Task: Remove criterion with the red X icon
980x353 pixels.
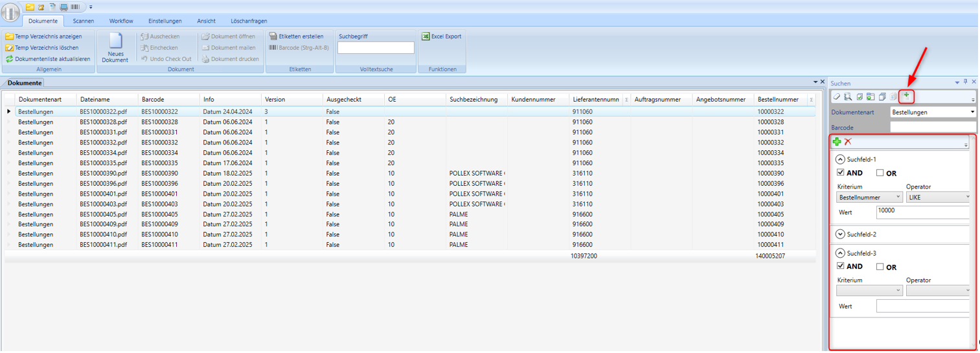Action: [848, 142]
